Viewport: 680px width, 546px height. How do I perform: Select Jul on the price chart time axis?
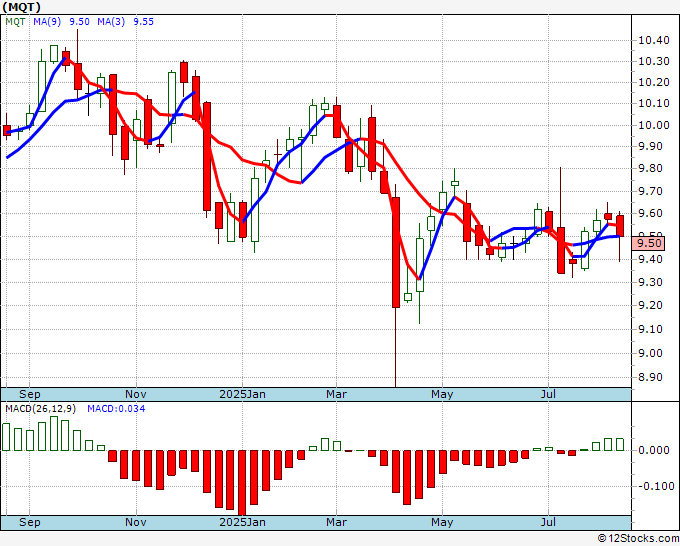548,394
